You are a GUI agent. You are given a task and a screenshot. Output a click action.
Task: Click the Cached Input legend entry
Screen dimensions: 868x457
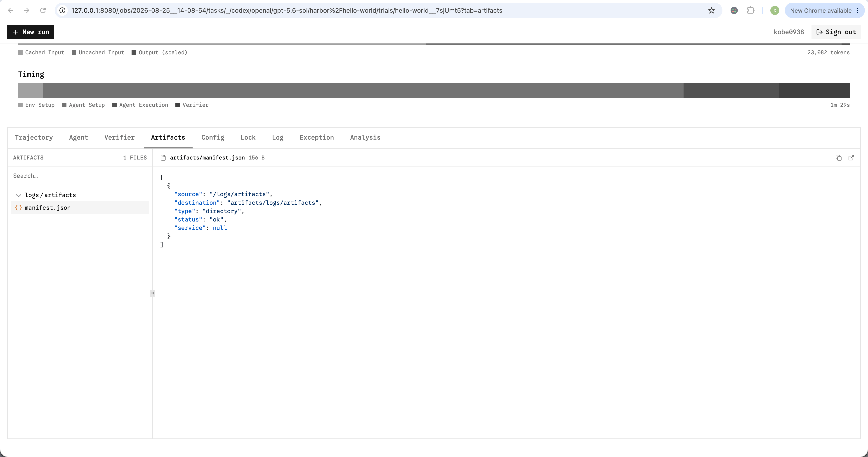point(41,53)
